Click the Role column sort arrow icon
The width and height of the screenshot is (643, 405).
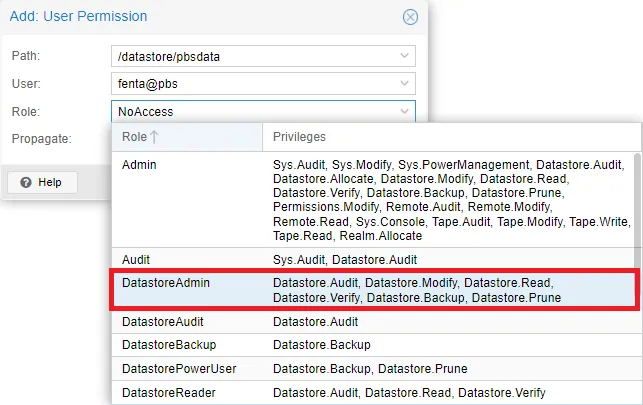click(x=155, y=137)
